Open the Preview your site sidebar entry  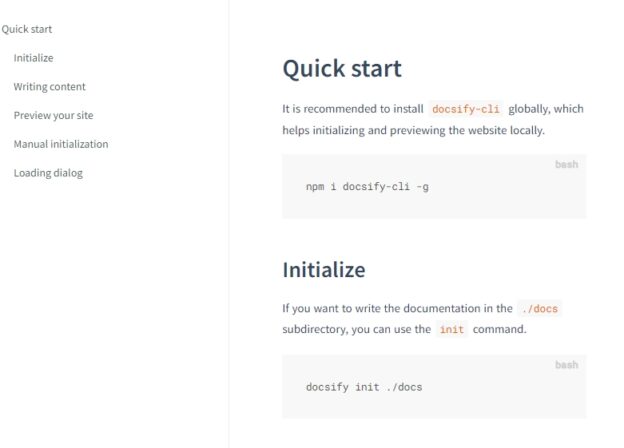53,115
